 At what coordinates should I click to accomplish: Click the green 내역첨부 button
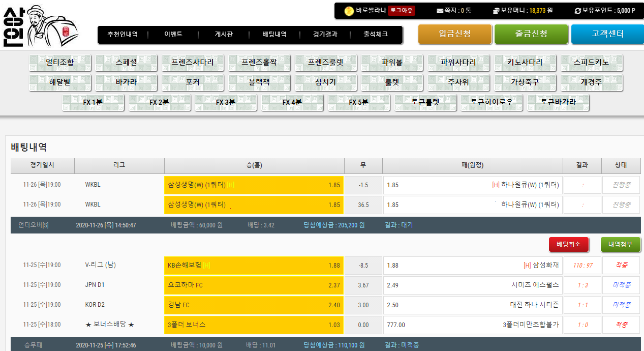tap(620, 244)
